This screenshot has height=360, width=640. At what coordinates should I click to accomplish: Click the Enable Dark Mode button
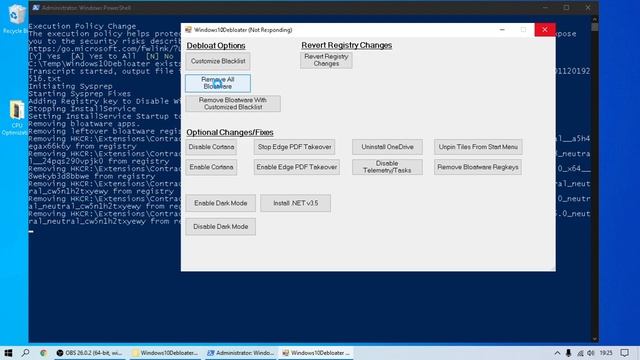point(220,203)
